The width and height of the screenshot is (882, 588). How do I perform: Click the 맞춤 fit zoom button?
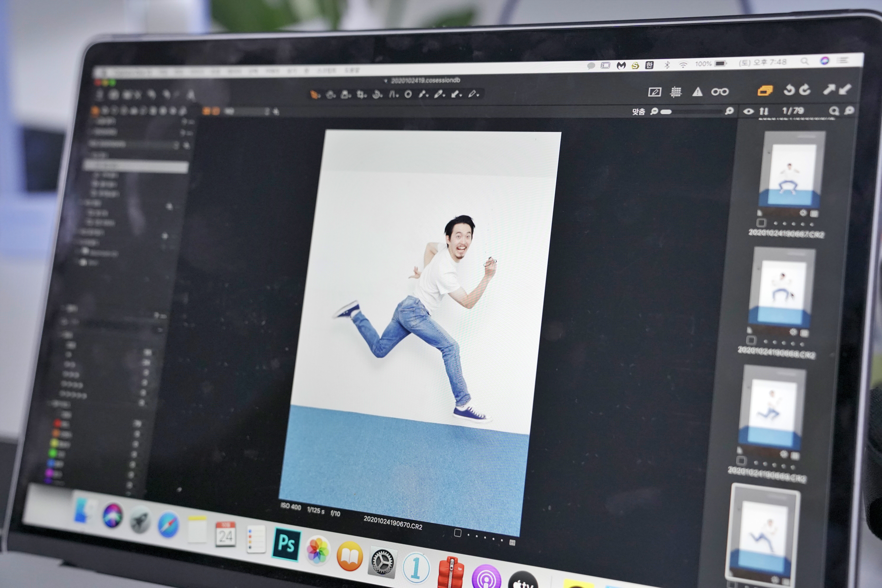click(x=638, y=112)
